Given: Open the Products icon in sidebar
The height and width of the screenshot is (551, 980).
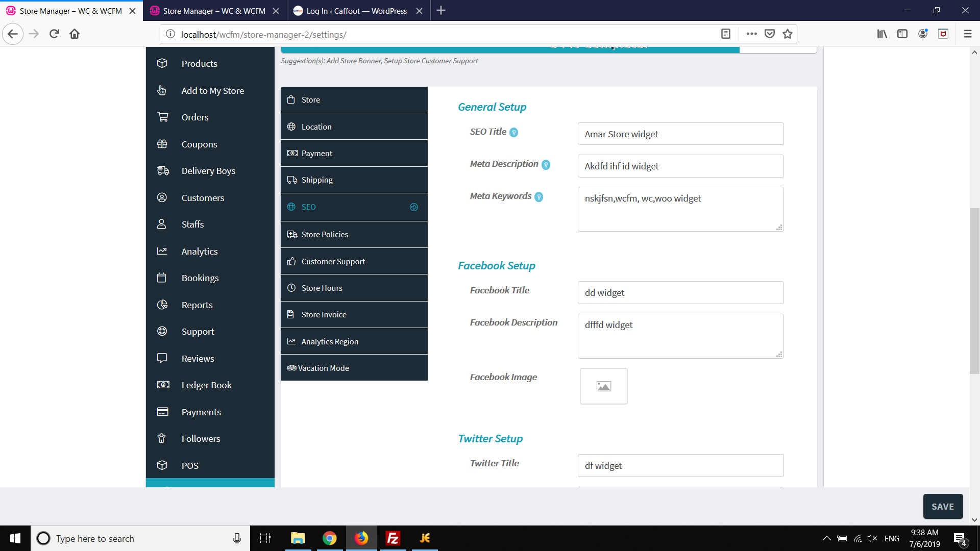Looking at the screenshot, I should tap(162, 63).
